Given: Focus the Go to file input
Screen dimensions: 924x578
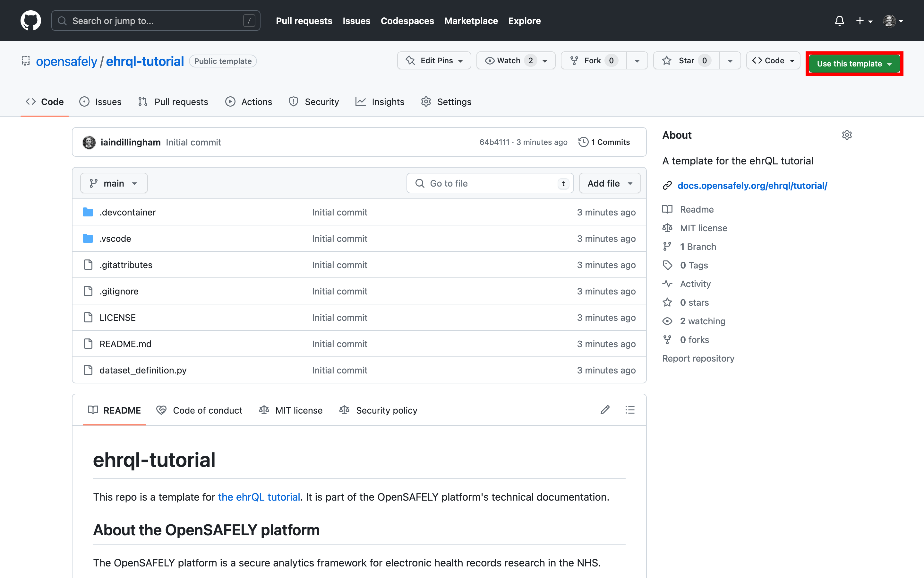Looking at the screenshot, I should tap(490, 183).
